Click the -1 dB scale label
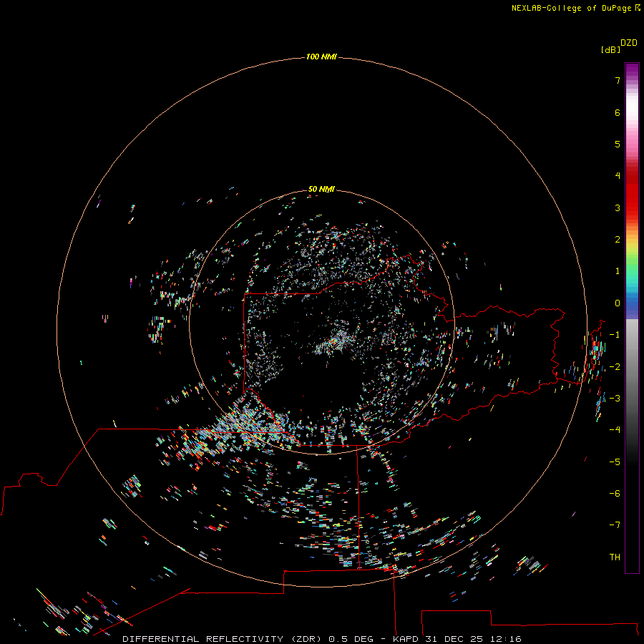This screenshot has width=644, height=644. [x=615, y=335]
